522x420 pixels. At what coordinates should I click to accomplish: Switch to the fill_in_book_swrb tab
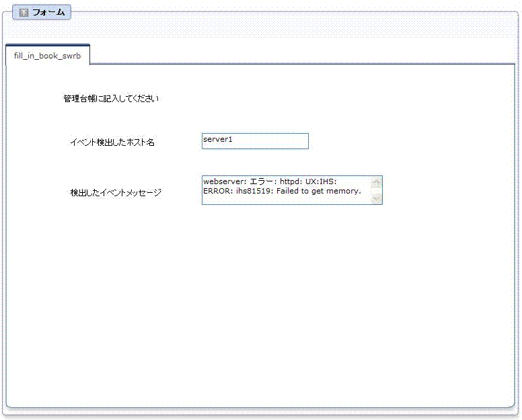[47, 56]
